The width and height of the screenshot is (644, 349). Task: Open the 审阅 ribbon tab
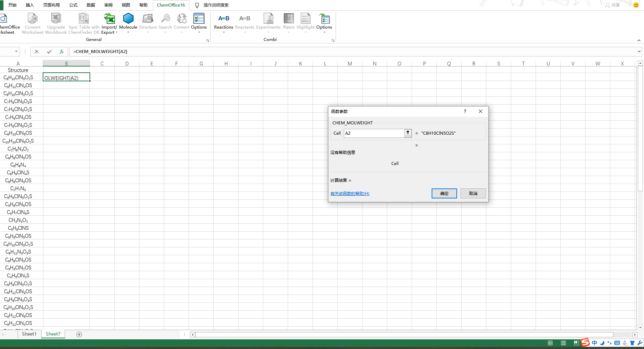pos(108,5)
